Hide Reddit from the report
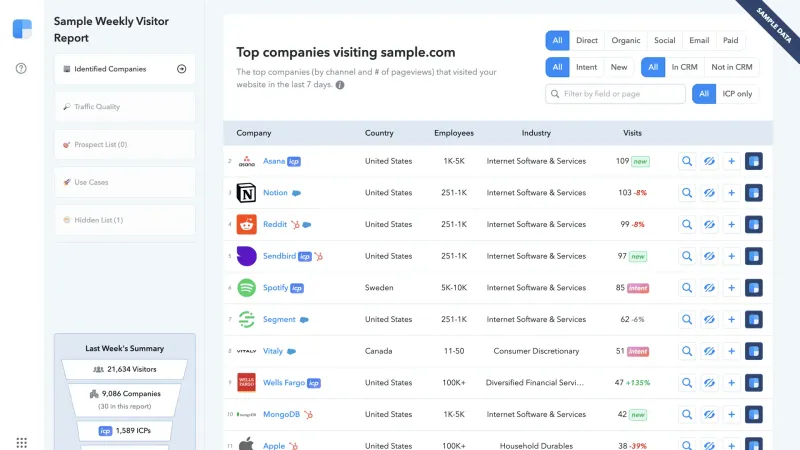The image size is (800, 450). click(x=709, y=224)
